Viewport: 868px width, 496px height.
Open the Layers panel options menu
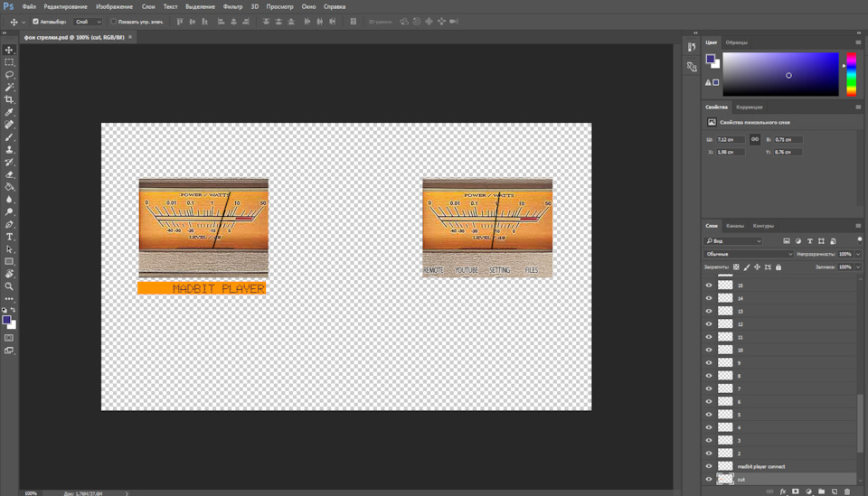858,226
